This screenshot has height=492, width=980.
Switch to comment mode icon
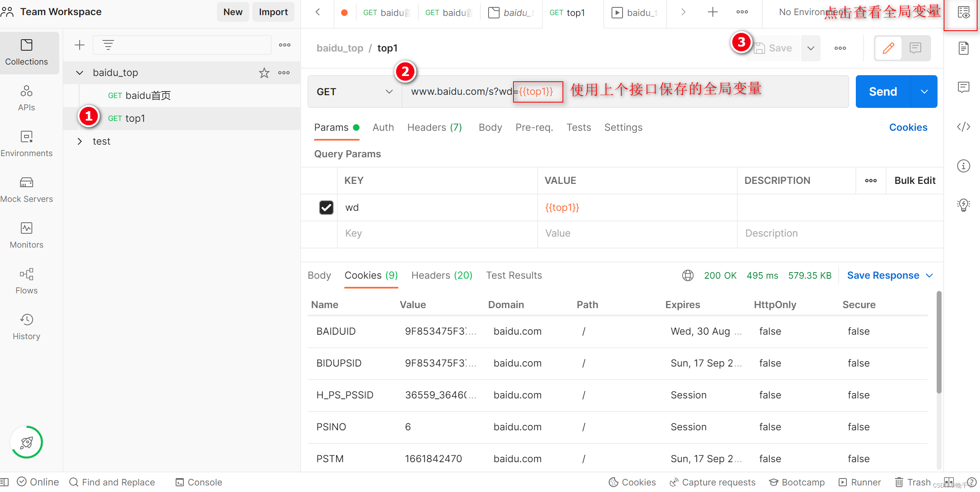tap(915, 48)
